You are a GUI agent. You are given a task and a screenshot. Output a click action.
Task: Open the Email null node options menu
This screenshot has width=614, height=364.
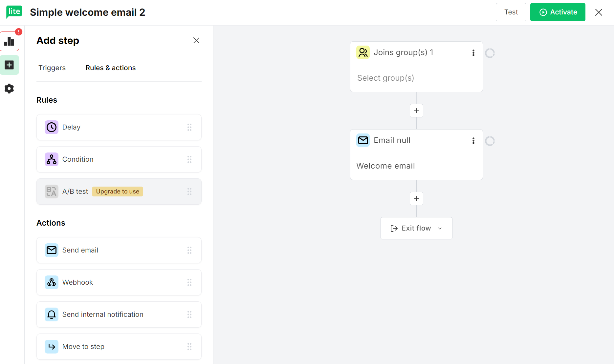click(473, 140)
